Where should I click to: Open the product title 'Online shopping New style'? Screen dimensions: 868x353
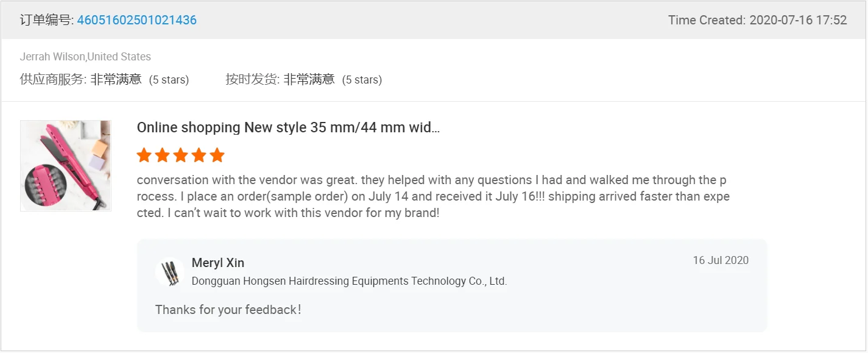(x=288, y=127)
